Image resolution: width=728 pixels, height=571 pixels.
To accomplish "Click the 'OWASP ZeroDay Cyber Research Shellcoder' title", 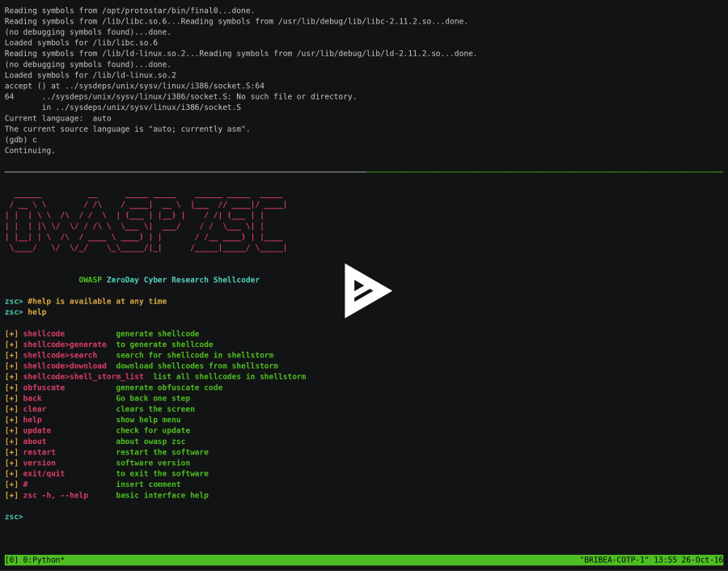I will pos(169,280).
